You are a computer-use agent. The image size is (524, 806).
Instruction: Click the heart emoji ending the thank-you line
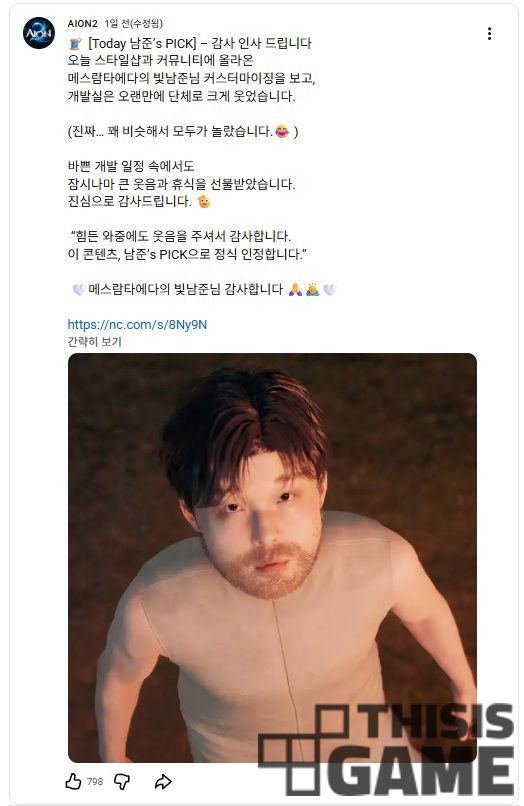pos(329,290)
